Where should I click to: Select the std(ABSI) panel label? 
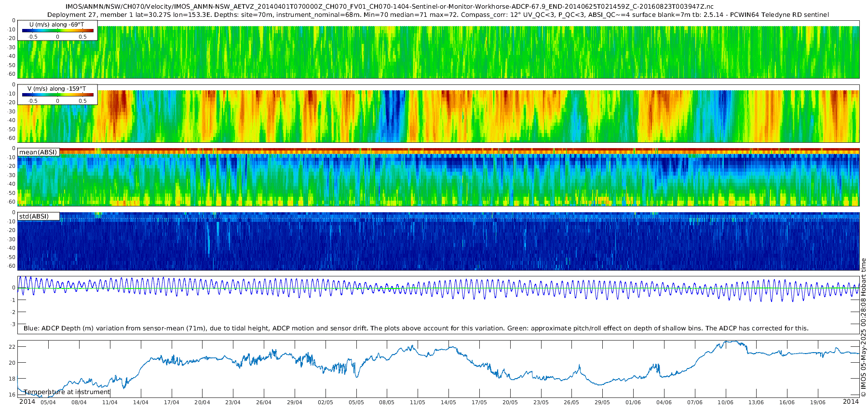click(x=34, y=216)
